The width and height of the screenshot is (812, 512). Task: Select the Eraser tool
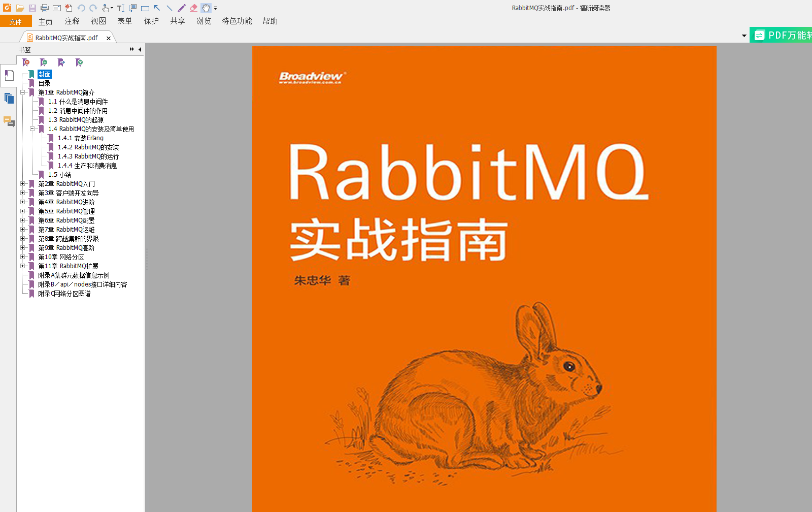point(194,8)
